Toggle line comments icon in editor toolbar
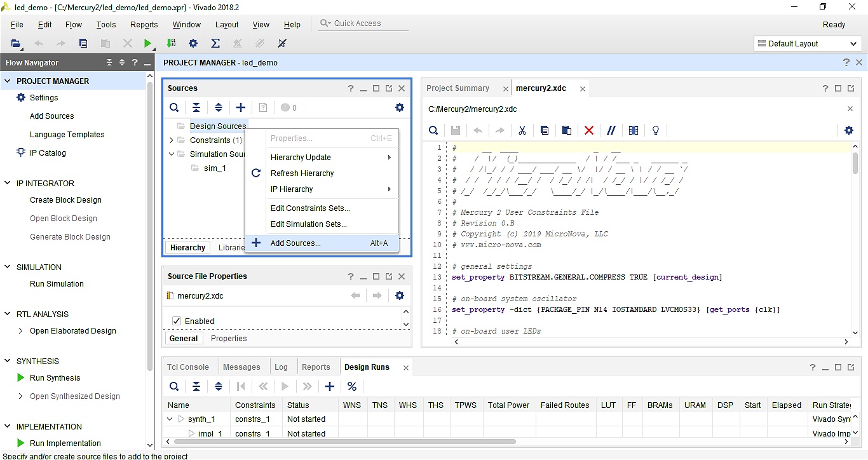The width and height of the screenshot is (868, 460). click(x=611, y=130)
